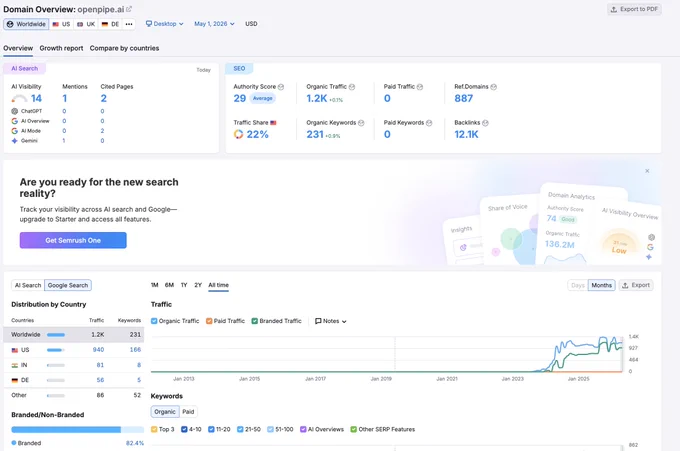680x451 pixels.
Task: Click info icon beside Authority Score
Action: click(x=281, y=87)
